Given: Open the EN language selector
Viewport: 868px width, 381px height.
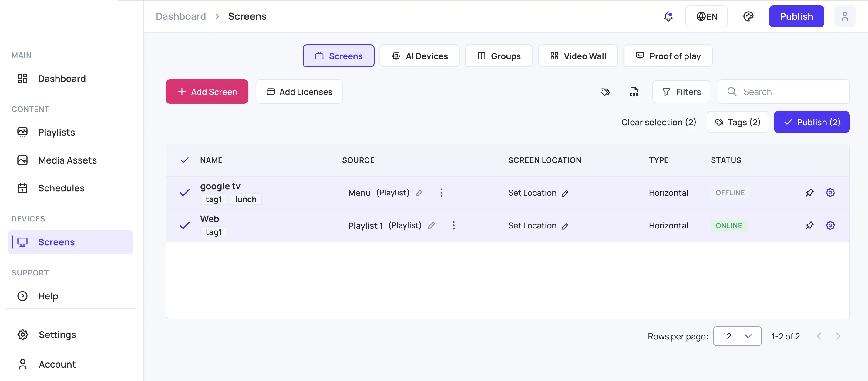Looking at the screenshot, I should 706,16.
